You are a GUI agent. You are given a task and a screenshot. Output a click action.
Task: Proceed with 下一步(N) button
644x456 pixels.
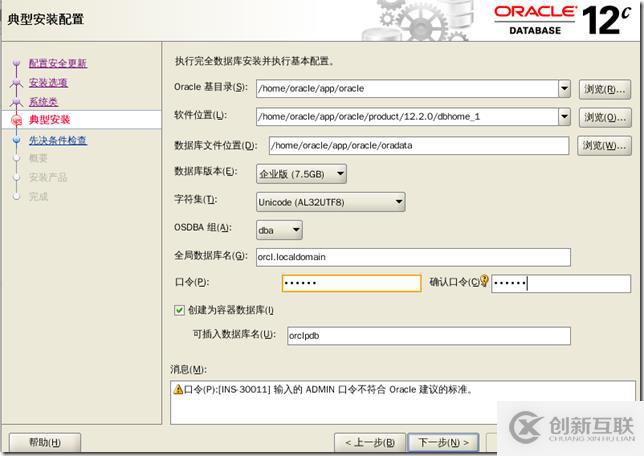pos(443,442)
